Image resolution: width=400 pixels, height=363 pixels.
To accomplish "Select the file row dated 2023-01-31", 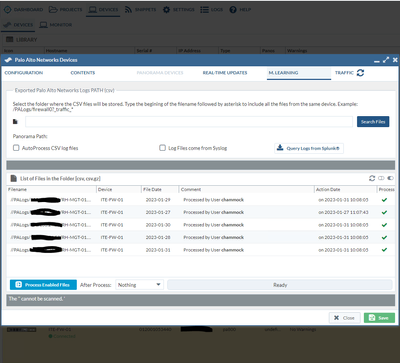I will [201, 250].
